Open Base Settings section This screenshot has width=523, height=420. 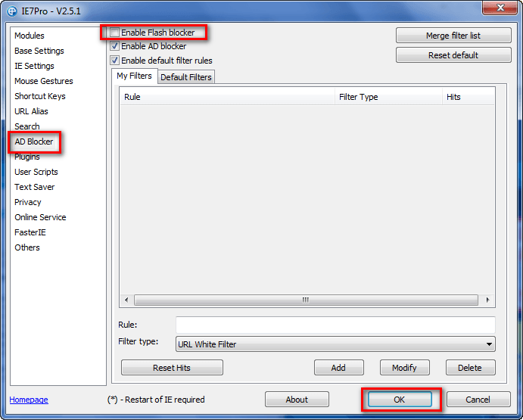(39, 51)
